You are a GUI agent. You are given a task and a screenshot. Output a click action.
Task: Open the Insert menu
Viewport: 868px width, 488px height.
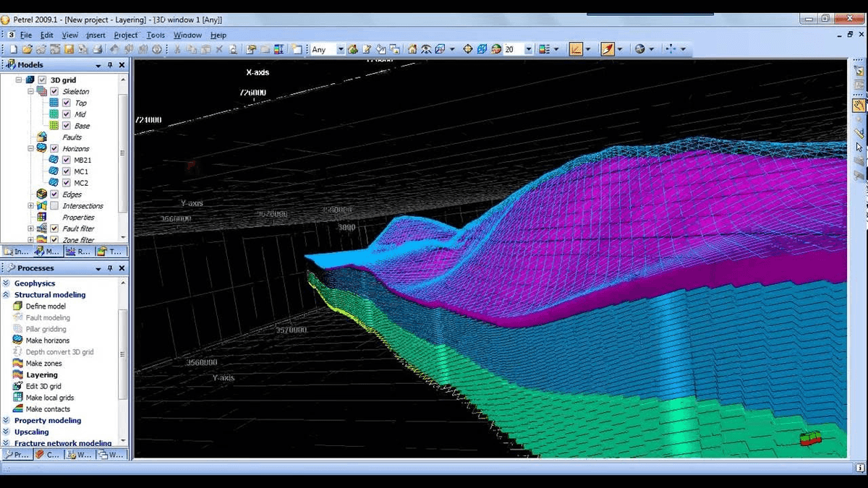(95, 35)
